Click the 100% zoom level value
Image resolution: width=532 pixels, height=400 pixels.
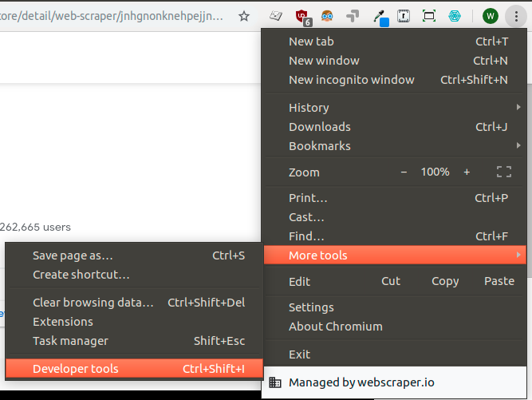point(435,172)
